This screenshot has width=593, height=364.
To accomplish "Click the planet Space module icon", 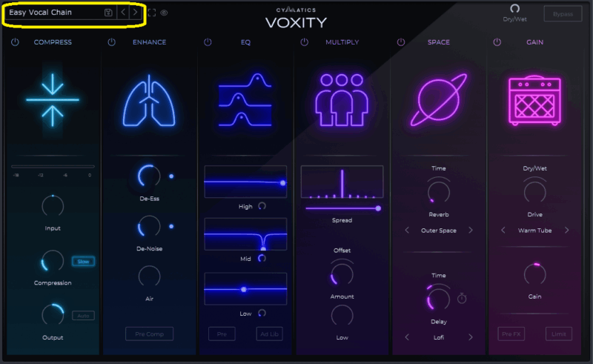I will tap(439, 100).
